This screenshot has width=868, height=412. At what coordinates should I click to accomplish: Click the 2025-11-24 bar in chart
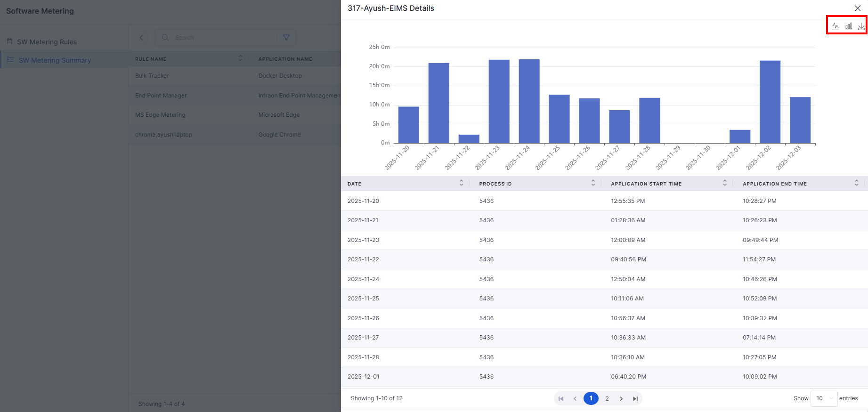[x=529, y=101]
